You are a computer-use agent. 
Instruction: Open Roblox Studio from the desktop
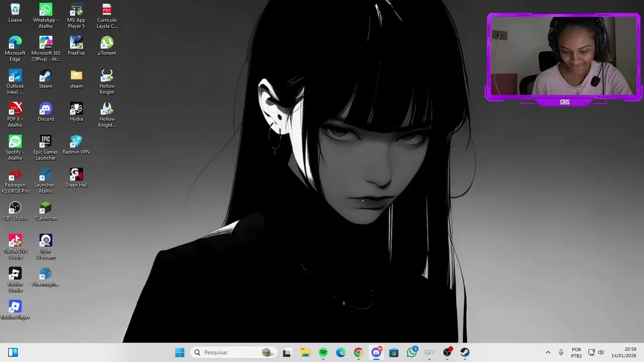pos(15,280)
